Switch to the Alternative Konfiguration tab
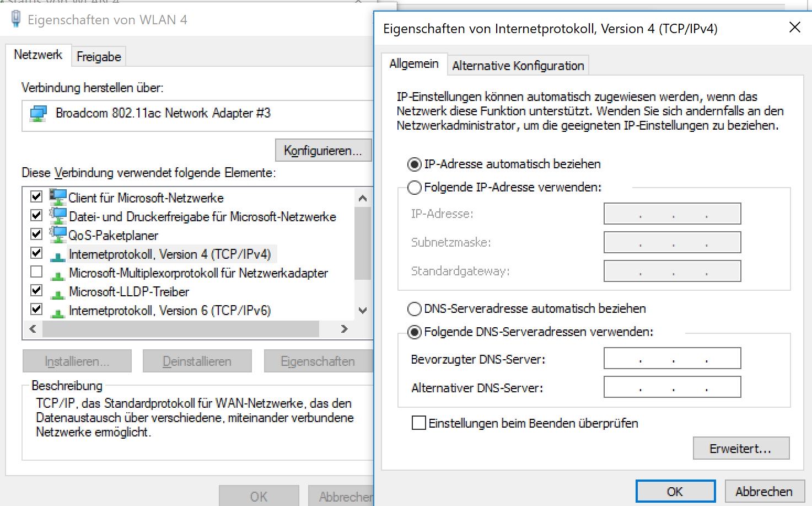Image resolution: width=812 pixels, height=506 pixels. click(x=518, y=66)
